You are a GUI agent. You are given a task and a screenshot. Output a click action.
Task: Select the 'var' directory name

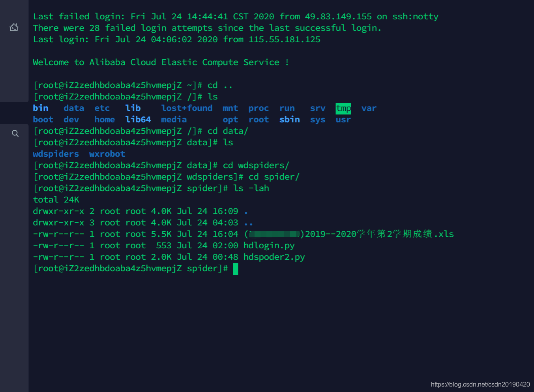(x=369, y=108)
